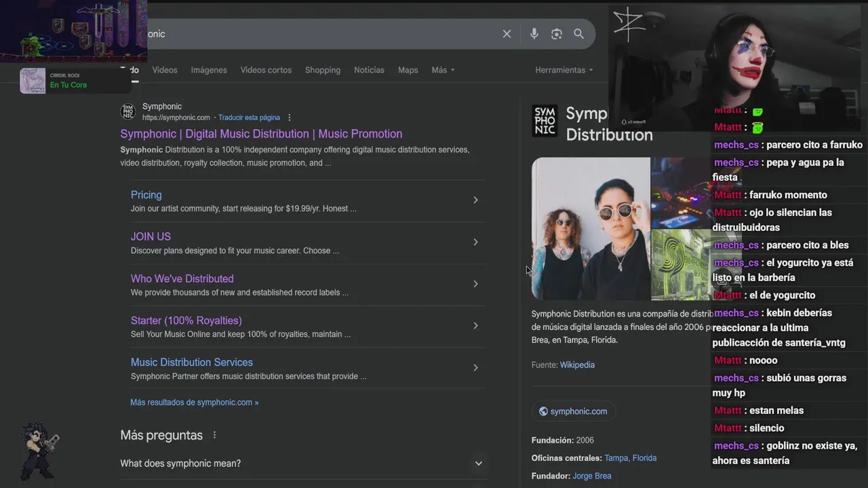
Task: Open Starter (100% Royalties) sitelink arrow
Action: tap(475, 326)
